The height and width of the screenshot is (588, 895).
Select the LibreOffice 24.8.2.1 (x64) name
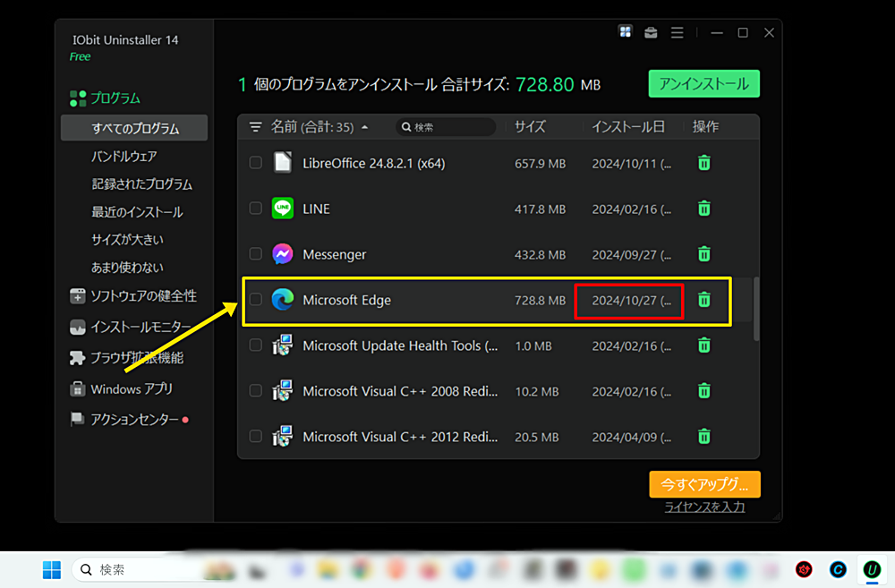(x=374, y=163)
